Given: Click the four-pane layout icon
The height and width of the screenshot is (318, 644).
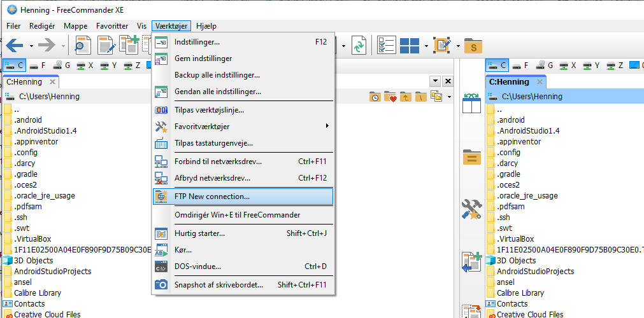Looking at the screenshot, I should pos(410,46).
